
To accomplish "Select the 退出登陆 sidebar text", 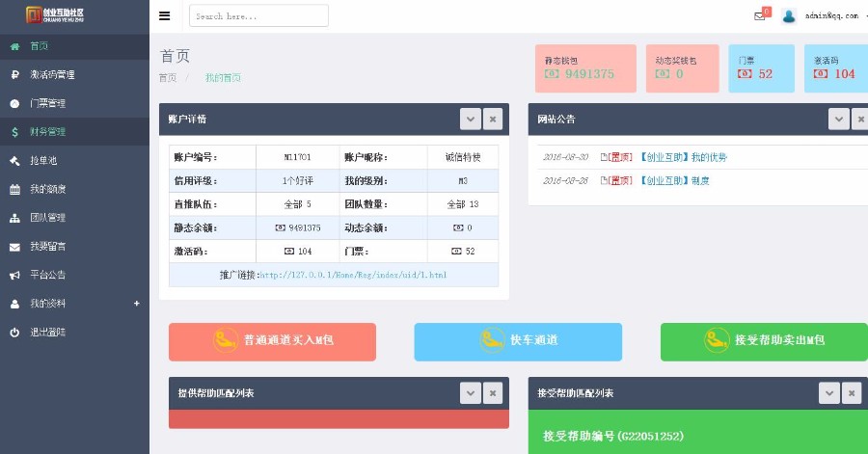I will (48, 333).
